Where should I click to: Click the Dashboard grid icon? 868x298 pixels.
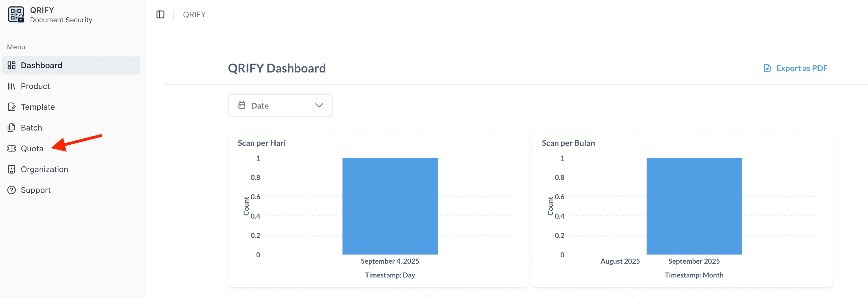[x=12, y=65]
